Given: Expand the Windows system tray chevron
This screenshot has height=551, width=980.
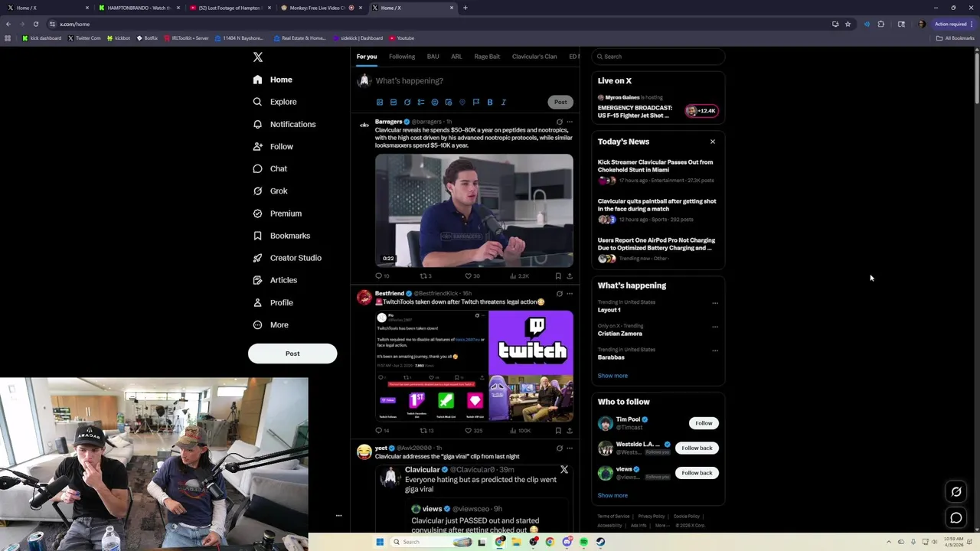Looking at the screenshot, I should (x=890, y=542).
